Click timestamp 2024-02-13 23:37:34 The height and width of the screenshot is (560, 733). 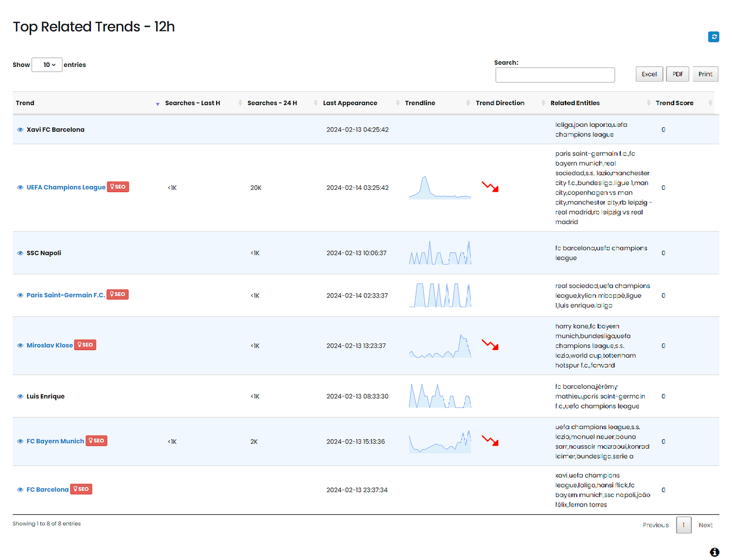point(357,490)
